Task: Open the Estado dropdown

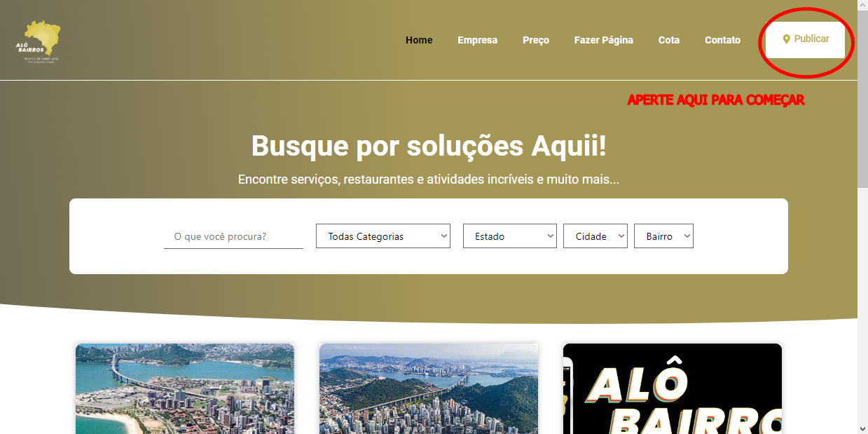Action: 509,236
